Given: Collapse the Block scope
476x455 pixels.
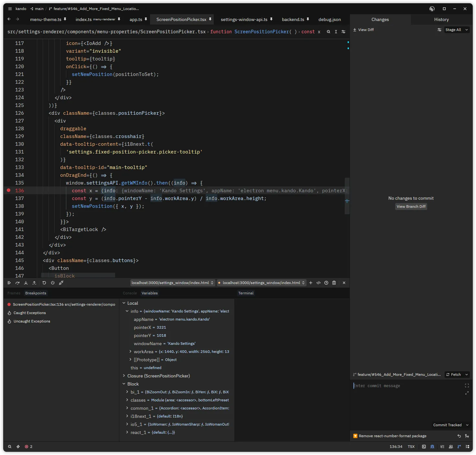Looking at the screenshot, I should 124,384.
